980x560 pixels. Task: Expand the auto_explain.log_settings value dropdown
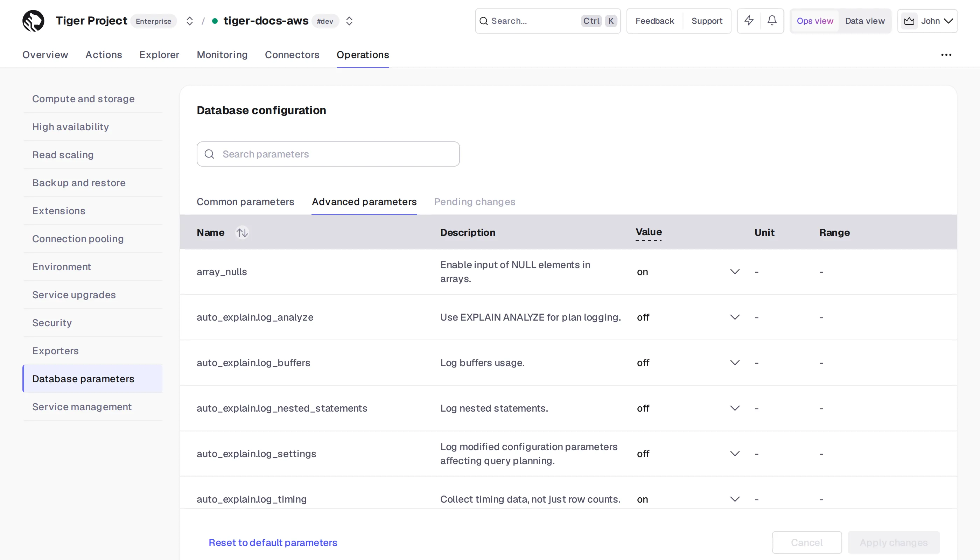point(735,454)
